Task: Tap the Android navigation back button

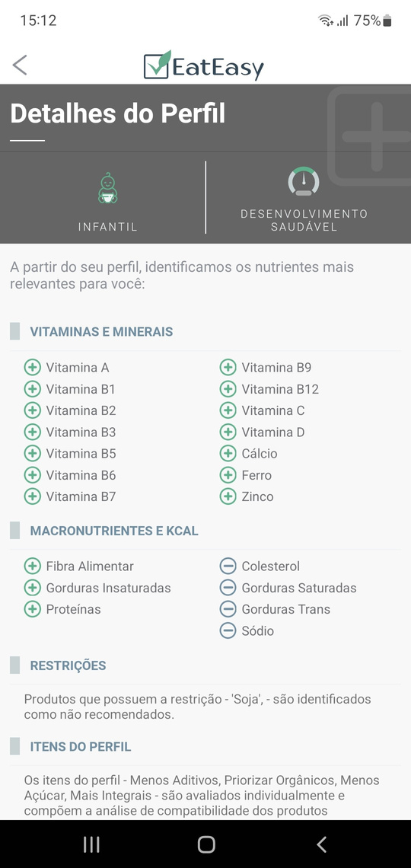Action: click(x=321, y=844)
